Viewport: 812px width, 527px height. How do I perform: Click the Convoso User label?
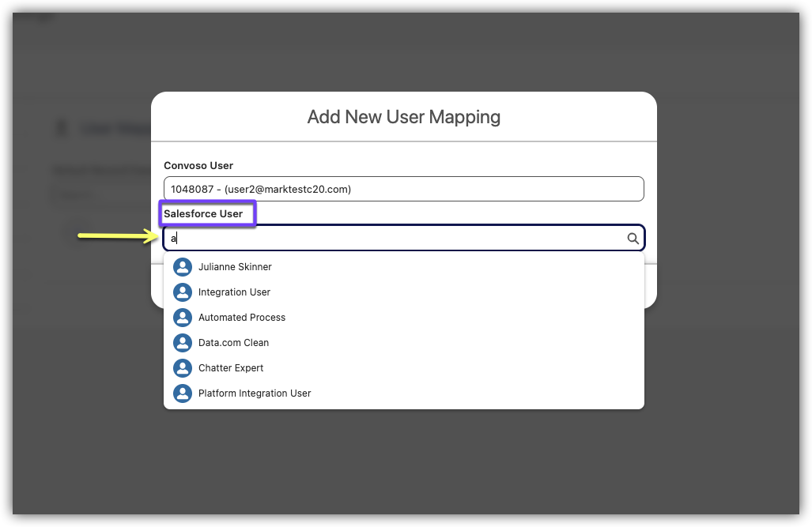tap(198, 166)
